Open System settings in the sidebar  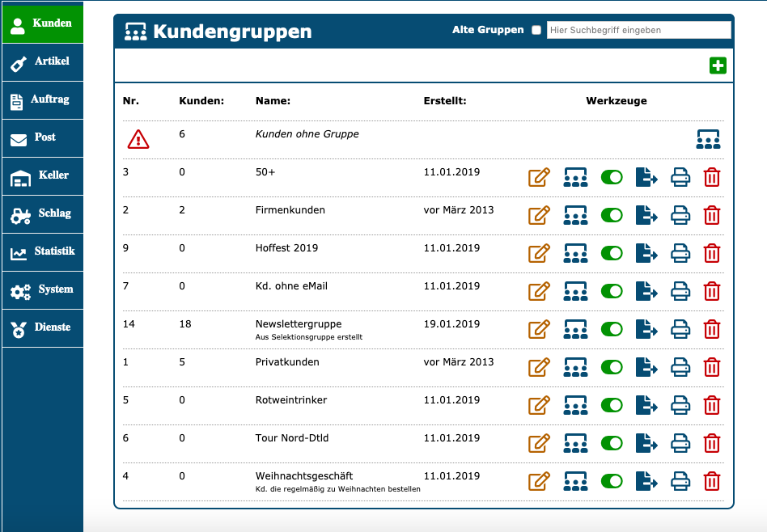coord(41,289)
